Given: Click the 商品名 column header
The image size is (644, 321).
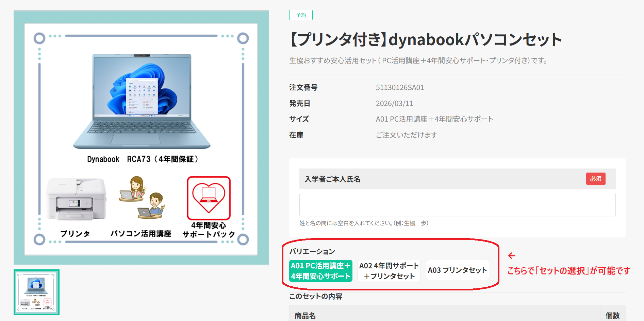Looking at the screenshot, I should (305, 316).
